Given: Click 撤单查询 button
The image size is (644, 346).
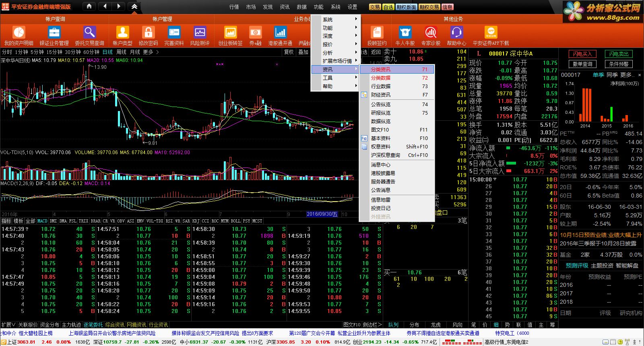Looking at the screenshot, I should click(582, 64).
